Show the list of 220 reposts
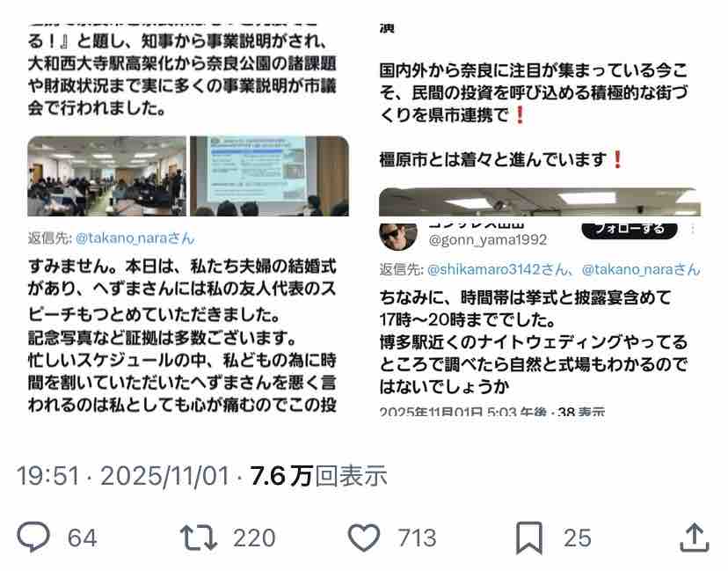This screenshot has width=728, height=571. click(x=254, y=538)
